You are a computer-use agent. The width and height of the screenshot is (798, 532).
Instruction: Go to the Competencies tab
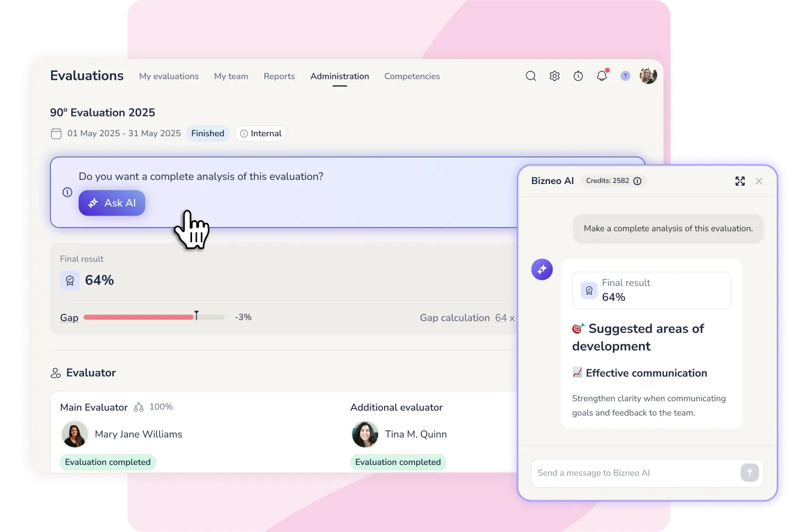412,77
